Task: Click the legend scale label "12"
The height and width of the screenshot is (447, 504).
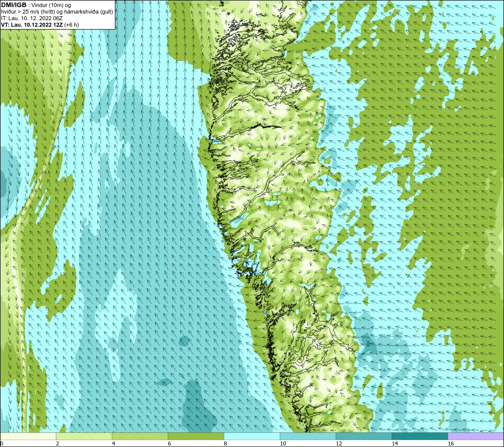Action: 339,443
